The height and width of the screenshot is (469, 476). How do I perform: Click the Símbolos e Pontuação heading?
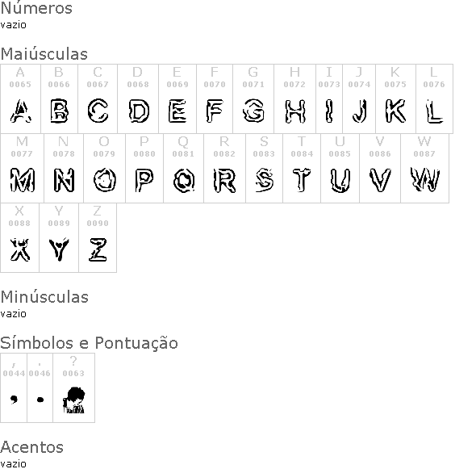89,343
